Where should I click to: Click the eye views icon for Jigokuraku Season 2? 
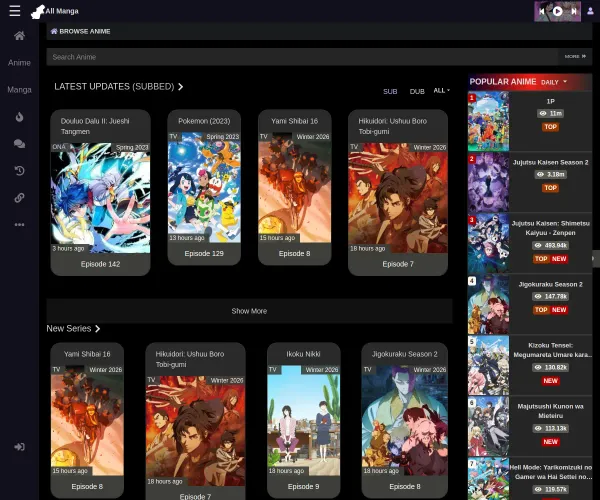pos(538,296)
